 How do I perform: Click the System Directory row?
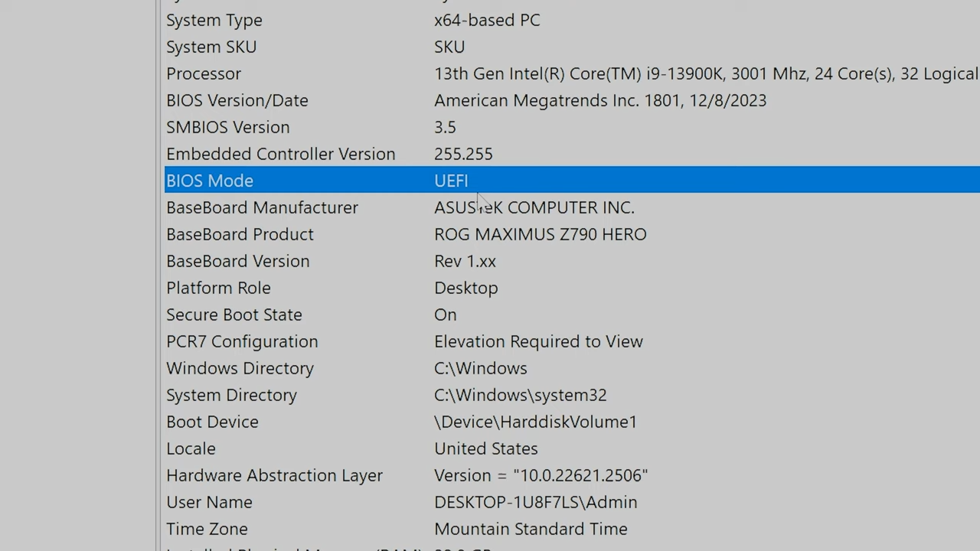click(x=306, y=395)
